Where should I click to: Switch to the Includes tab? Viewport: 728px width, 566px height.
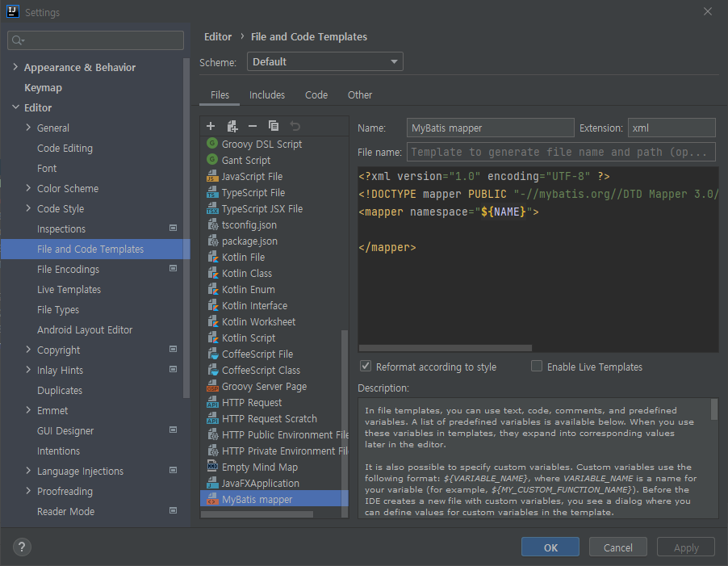[x=267, y=94]
